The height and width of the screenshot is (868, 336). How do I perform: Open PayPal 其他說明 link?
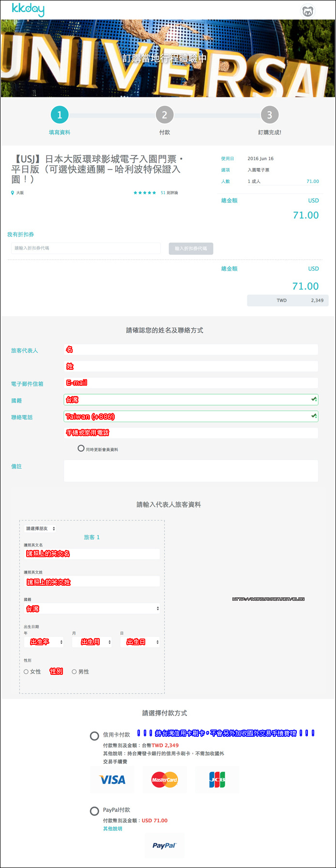112,829
